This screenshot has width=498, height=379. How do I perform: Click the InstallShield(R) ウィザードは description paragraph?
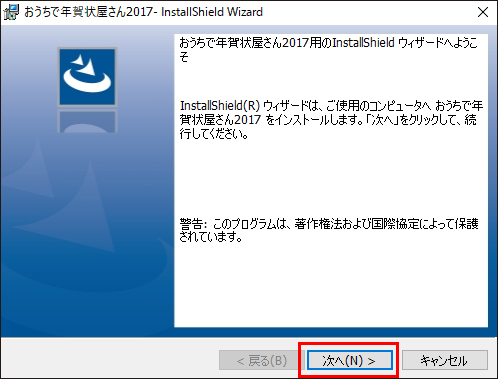point(331,120)
